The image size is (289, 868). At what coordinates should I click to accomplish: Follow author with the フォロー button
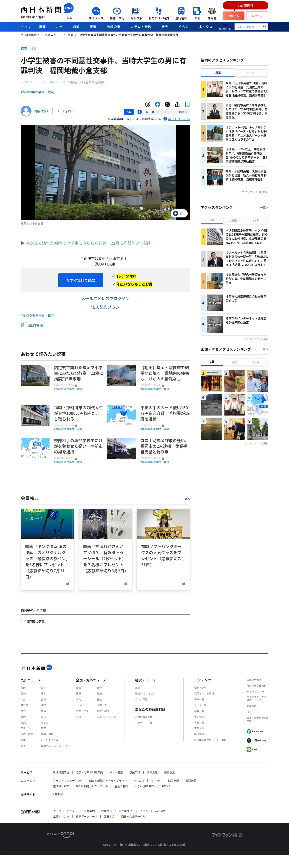(x=65, y=111)
